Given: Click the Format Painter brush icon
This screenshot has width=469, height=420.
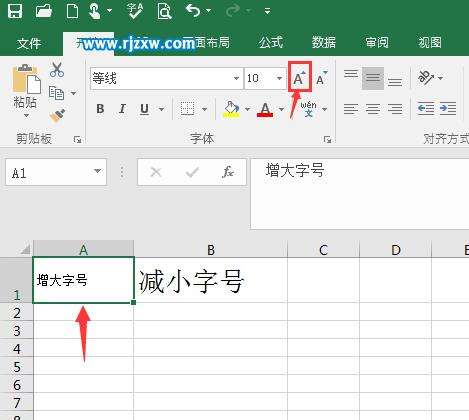Looking at the screenshot, I should 57,115.
